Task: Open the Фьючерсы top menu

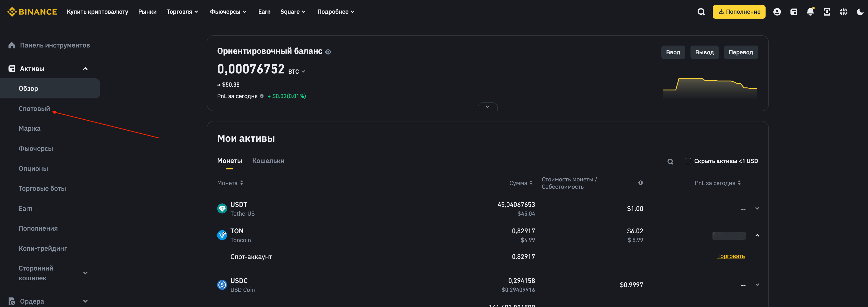Action: pos(228,12)
